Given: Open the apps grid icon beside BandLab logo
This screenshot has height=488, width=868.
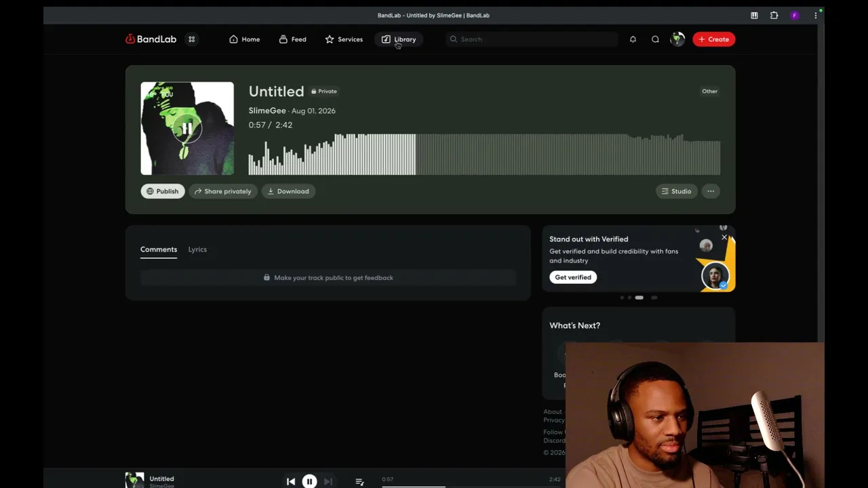Looking at the screenshot, I should [x=192, y=39].
